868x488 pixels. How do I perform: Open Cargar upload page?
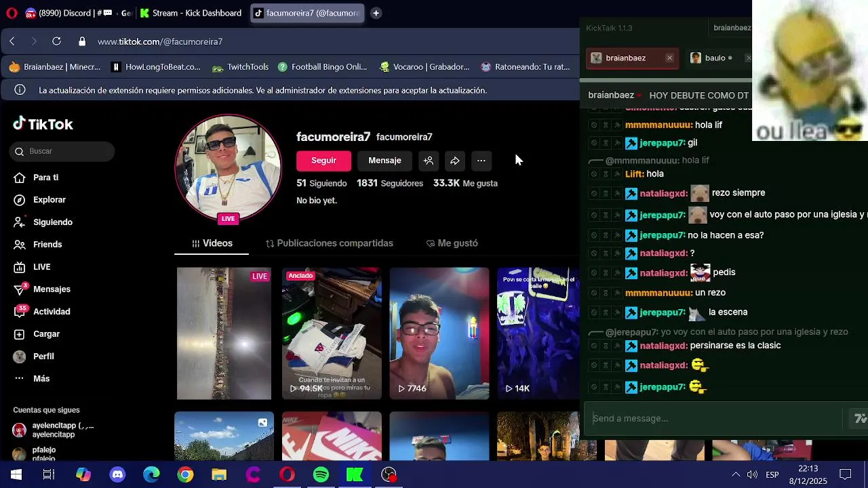46,334
